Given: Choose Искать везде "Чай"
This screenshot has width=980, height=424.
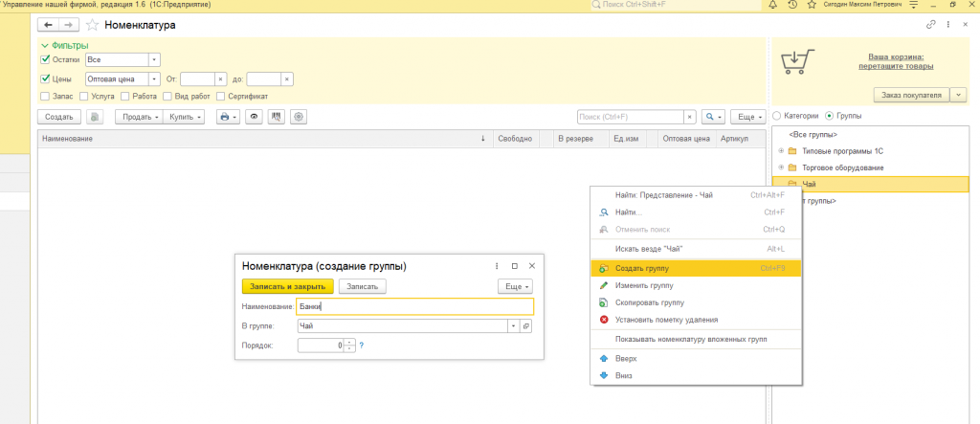Looking at the screenshot, I should (x=696, y=249).
